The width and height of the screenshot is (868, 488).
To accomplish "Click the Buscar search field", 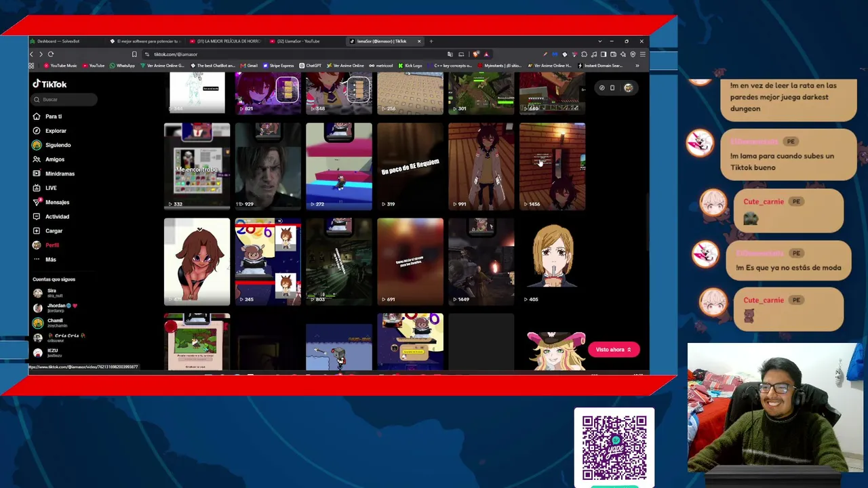I will click(65, 100).
